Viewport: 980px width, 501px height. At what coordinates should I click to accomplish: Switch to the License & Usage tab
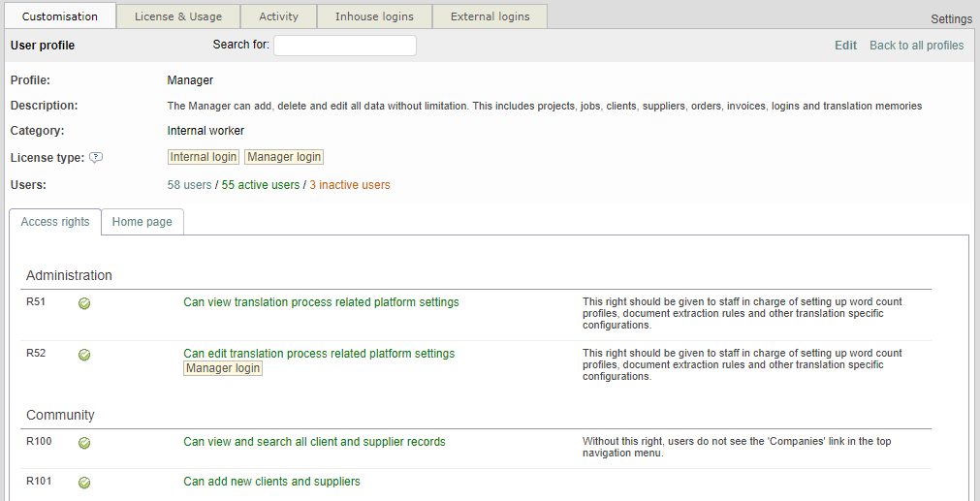click(178, 16)
